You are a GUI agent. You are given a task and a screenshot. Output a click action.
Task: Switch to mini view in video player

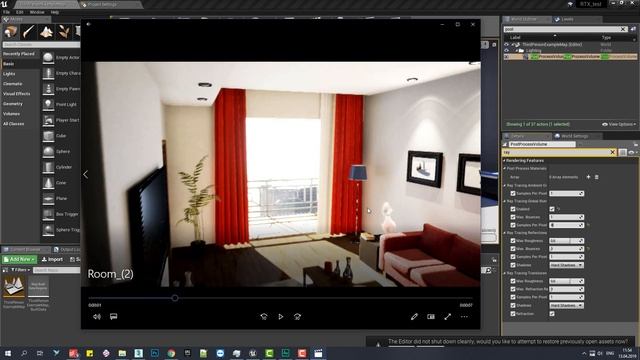click(431, 317)
